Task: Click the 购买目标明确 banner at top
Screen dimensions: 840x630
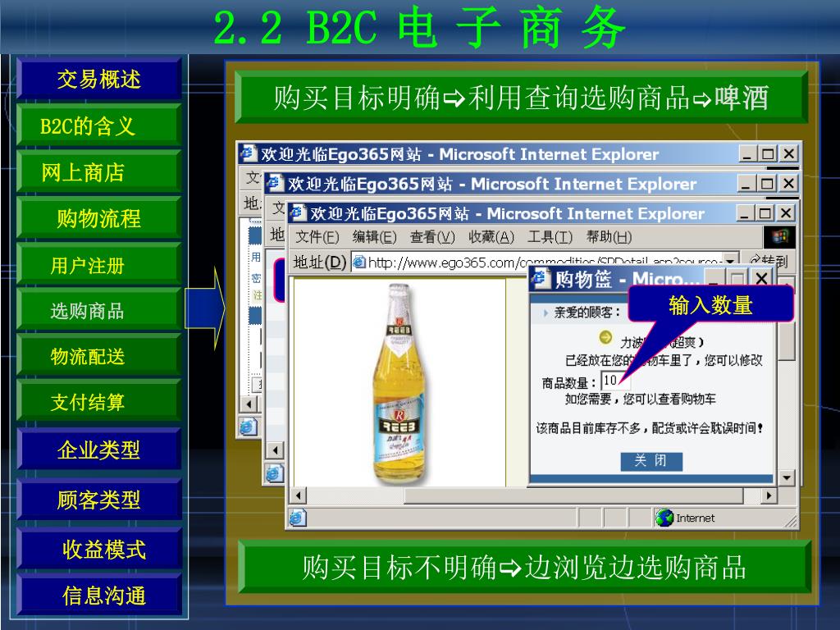Action: coord(521,98)
